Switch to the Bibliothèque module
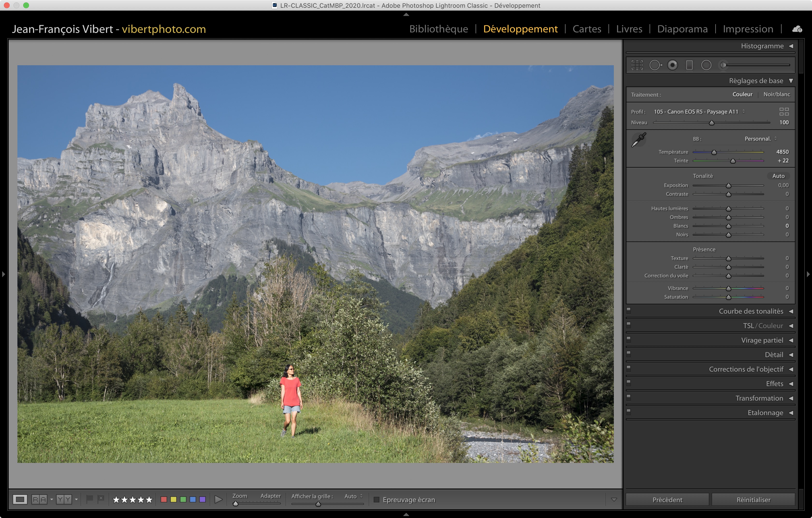This screenshot has height=518, width=812. (438, 29)
